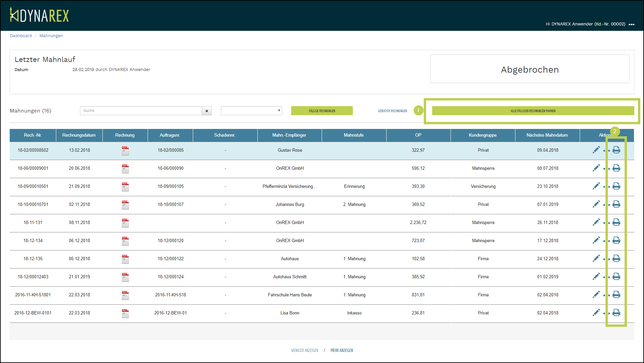Click print icon in Johannes Burg row

(x=616, y=204)
